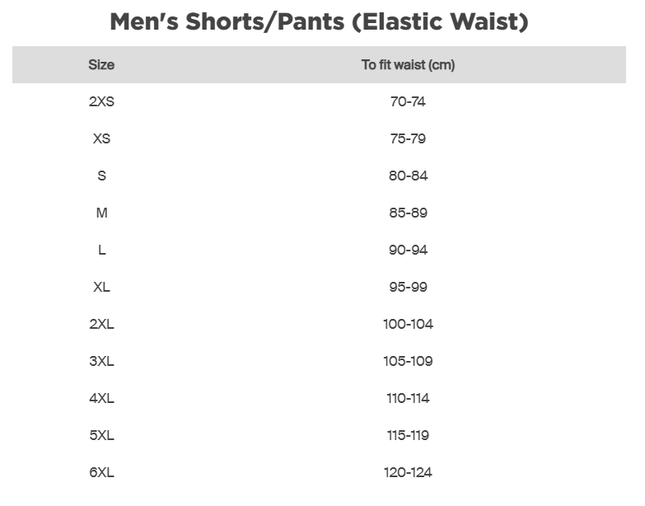Screen dimensions: 645x506
Task: Click the "Size" column header
Action: click(101, 65)
